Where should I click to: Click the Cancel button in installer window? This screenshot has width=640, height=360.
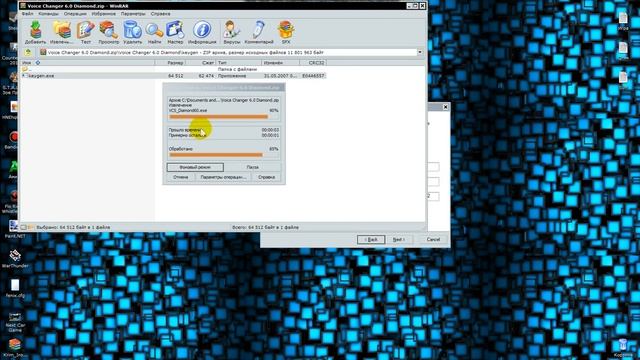[433, 240]
